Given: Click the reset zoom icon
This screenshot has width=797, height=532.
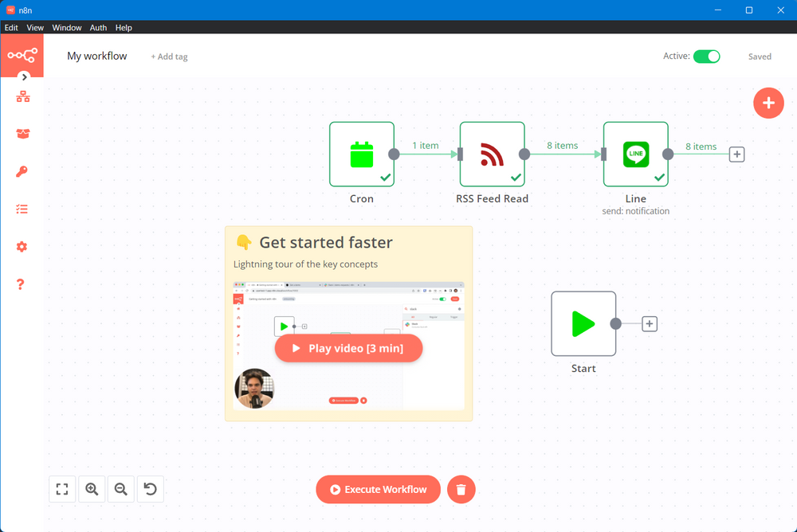Looking at the screenshot, I should point(151,489).
